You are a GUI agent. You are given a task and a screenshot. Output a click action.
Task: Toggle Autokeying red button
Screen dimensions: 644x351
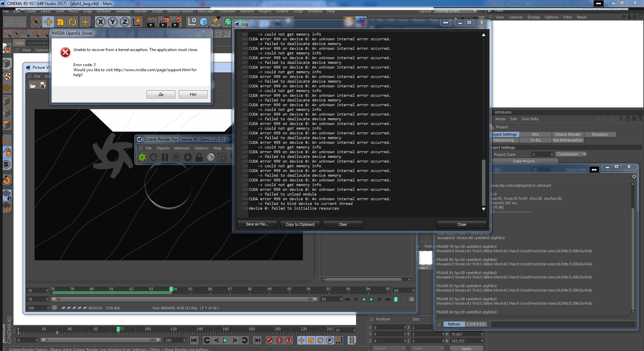point(279,340)
